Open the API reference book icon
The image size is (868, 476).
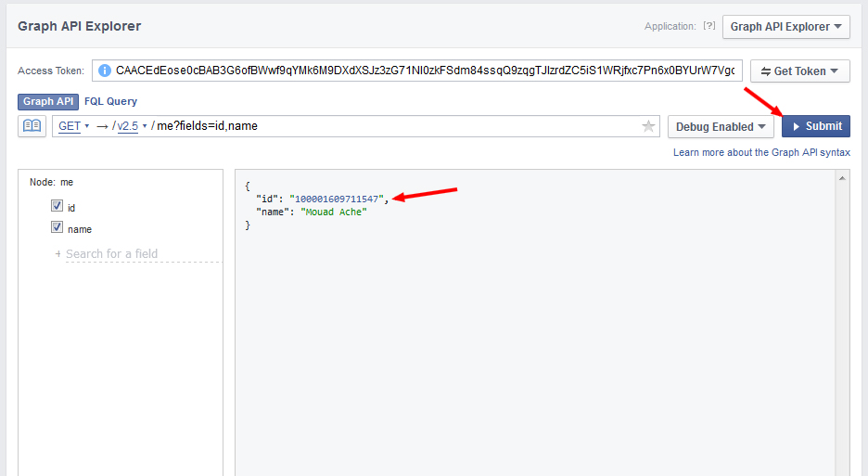coord(32,126)
